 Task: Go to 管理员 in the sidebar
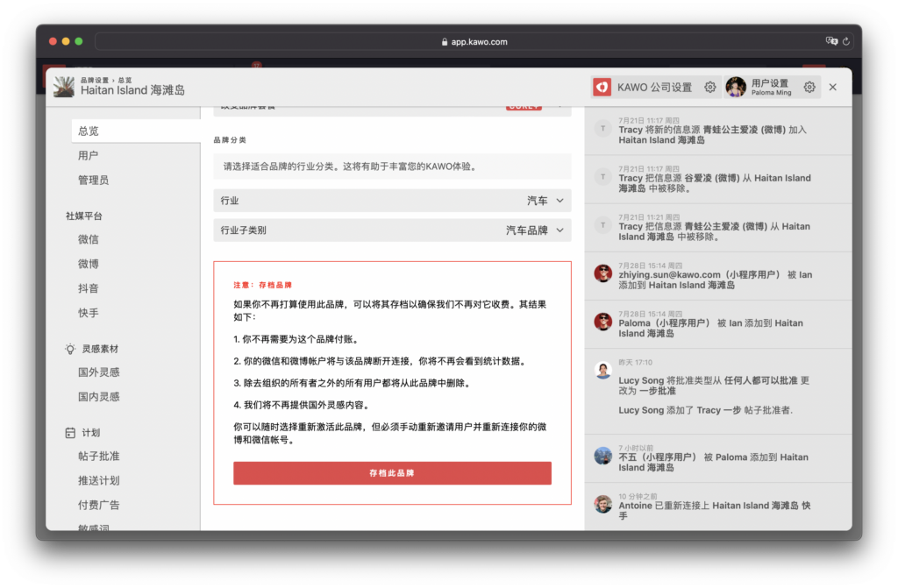pos(93,181)
